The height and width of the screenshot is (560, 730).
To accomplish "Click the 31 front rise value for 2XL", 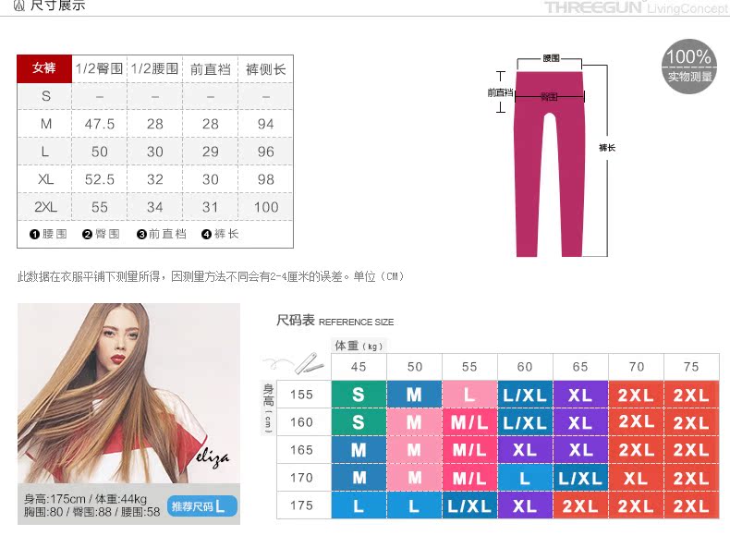I will 211,207.
